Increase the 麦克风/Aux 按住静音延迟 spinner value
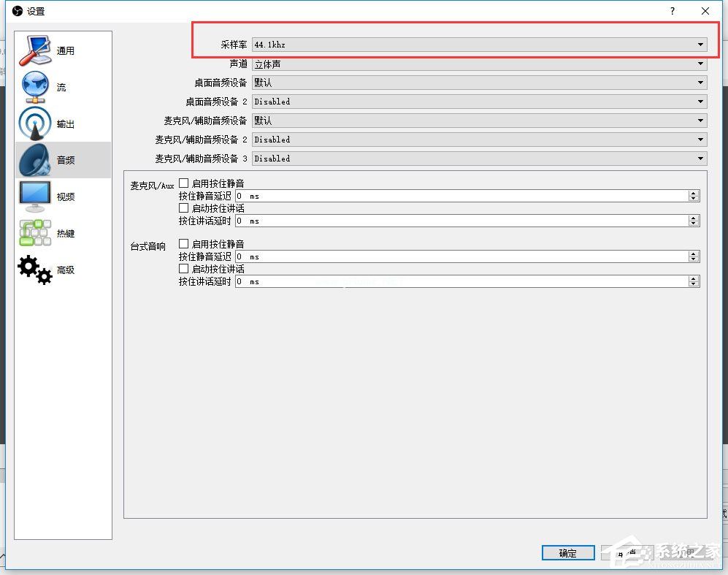Viewport: 728px width, 575px height. (x=694, y=194)
